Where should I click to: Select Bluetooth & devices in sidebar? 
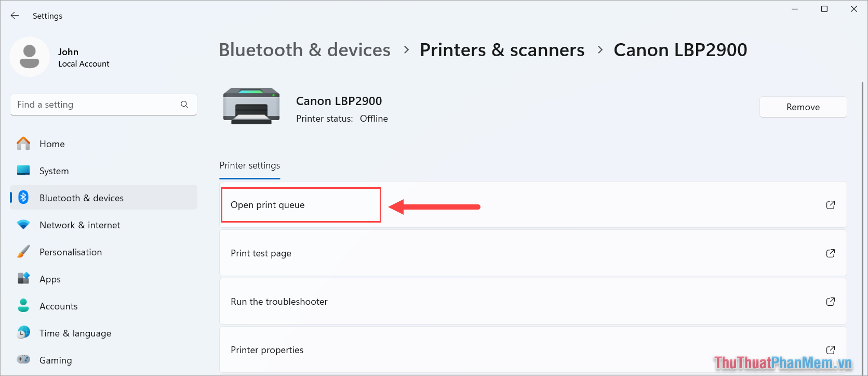103,198
